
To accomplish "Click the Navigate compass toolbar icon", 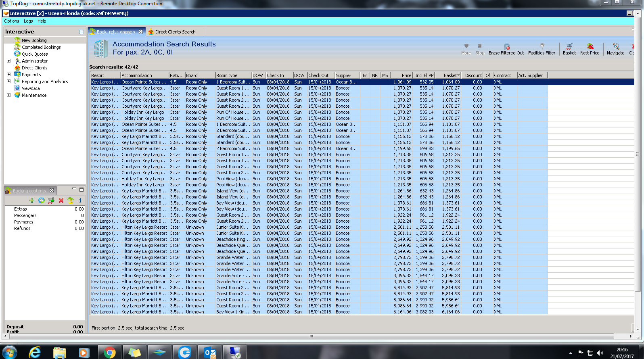I will [x=616, y=46].
